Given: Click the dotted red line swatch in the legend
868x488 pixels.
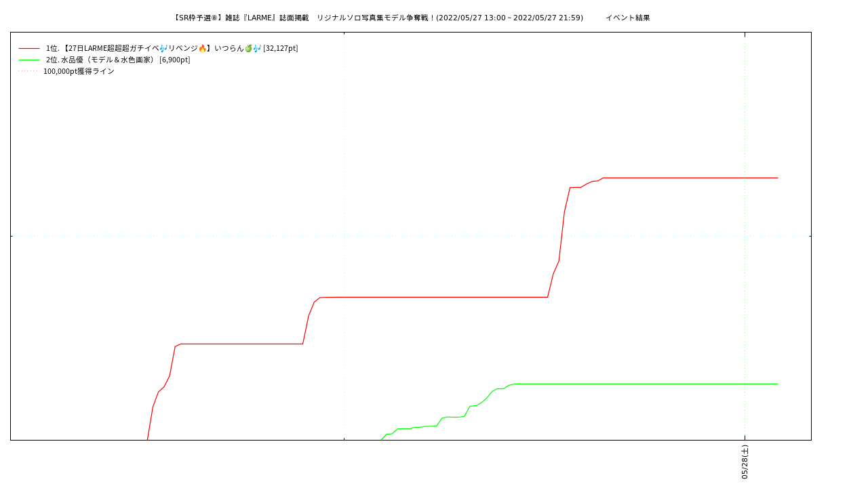Looking at the screenshot, I should pyautogui.click(x=29, y=71).
